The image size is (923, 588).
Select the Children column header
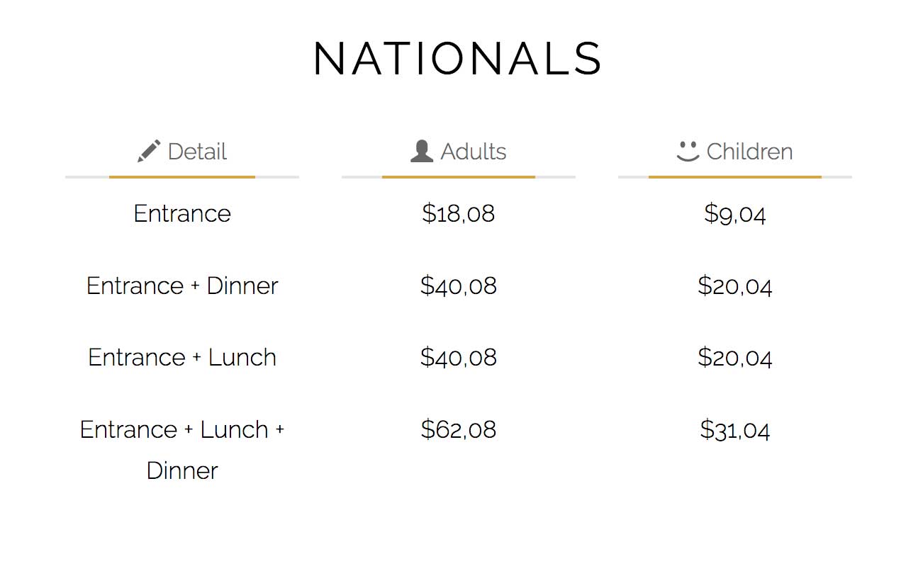coord(734,152)
